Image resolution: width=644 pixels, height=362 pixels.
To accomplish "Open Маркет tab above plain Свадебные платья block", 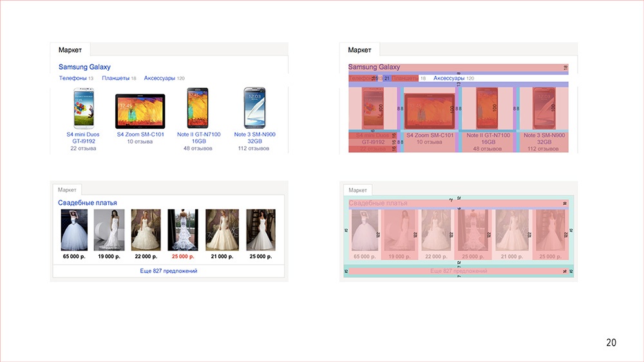I will point(67,190).
